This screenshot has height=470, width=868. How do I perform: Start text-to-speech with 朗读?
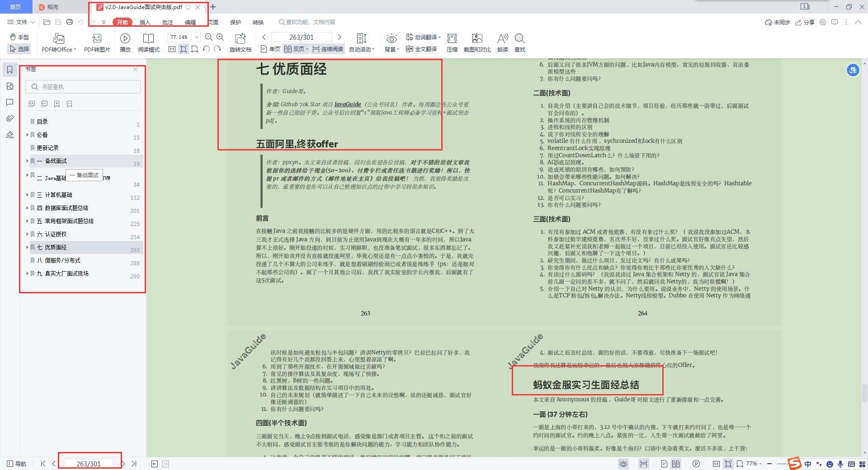502,43
